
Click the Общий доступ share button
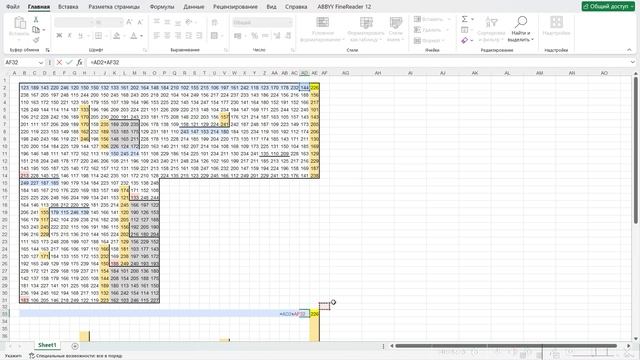coord(608,6)
